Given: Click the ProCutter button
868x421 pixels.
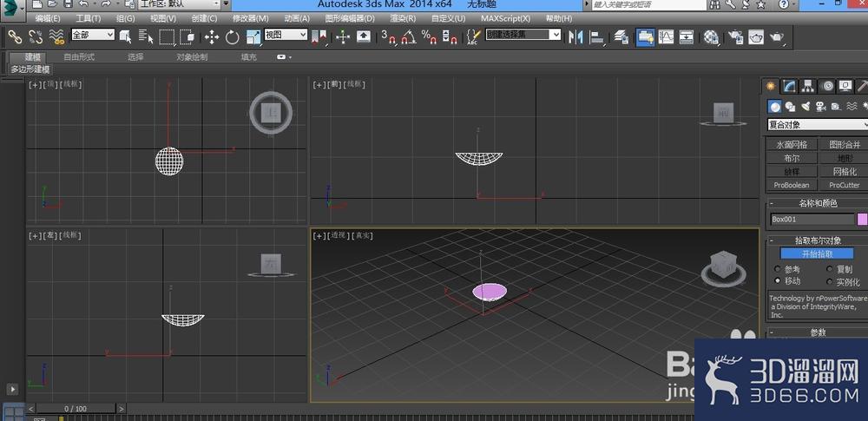Looking at the screenshot, I should [844, 185].
